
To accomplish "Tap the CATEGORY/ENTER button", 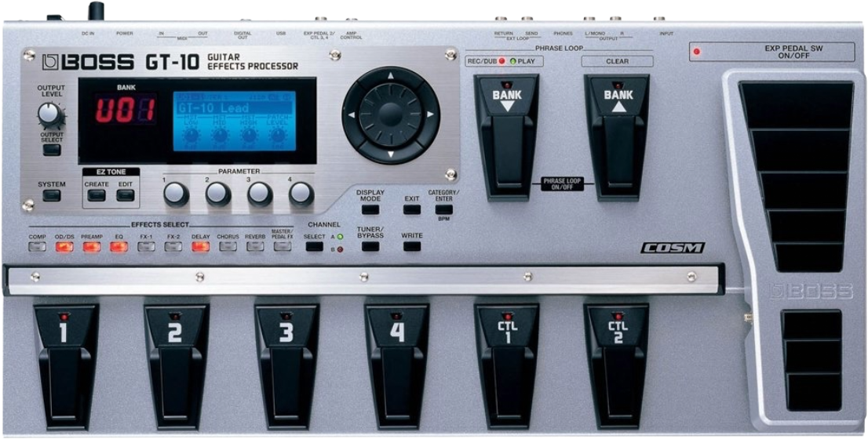I will 443,209.
